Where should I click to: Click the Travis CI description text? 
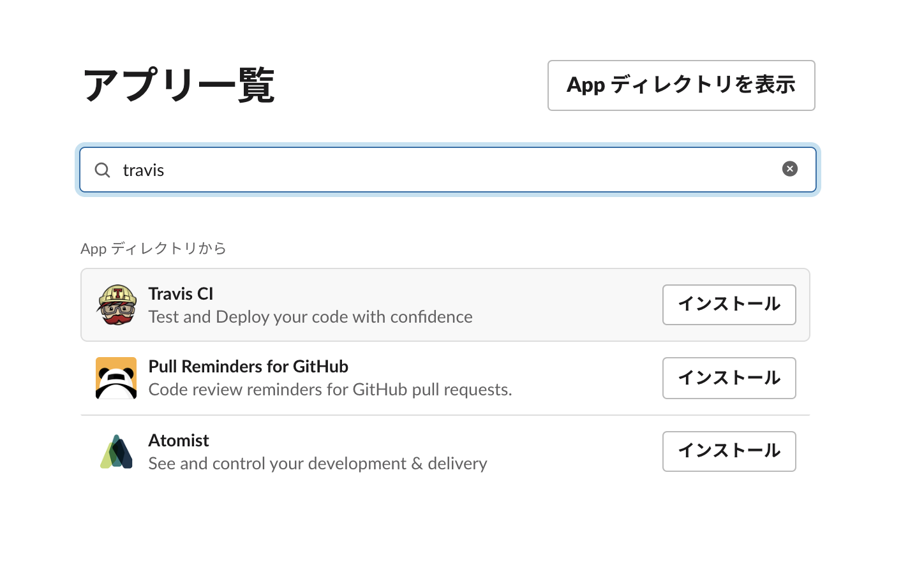coord(311,316)
